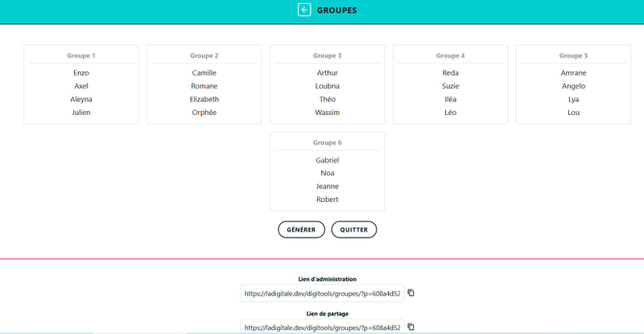Image resolution: width=644 pixels, height=334 pixels.
Task: Select Suzie in Groupe 4
Action: (450, 86)
